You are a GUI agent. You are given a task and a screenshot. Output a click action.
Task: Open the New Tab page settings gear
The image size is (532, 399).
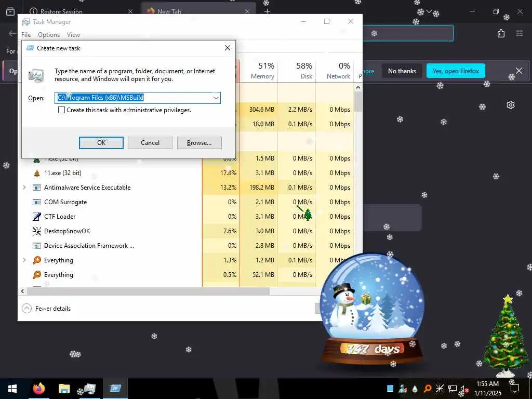pyautogui.click(x=510, y=105)
